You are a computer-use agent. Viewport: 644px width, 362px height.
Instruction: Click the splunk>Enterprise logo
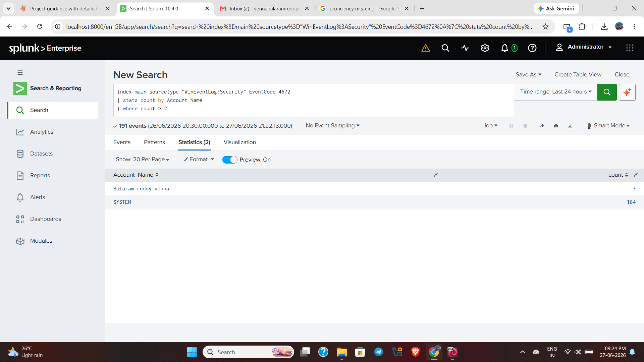coord(45,48)
